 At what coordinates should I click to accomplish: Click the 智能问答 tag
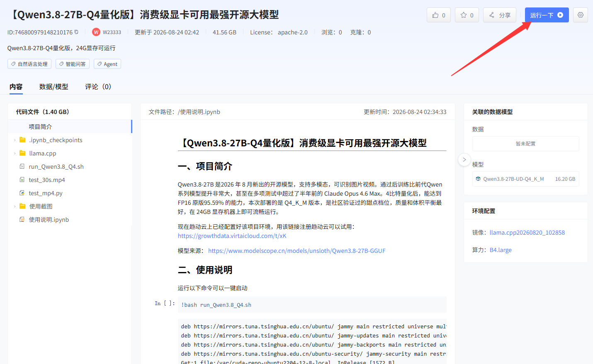pos(73,64)
